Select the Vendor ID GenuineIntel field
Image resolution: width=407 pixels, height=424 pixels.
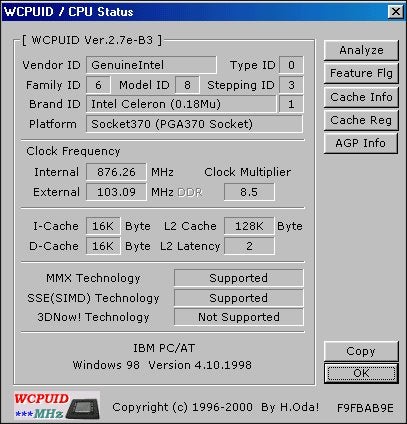[151, 65]
